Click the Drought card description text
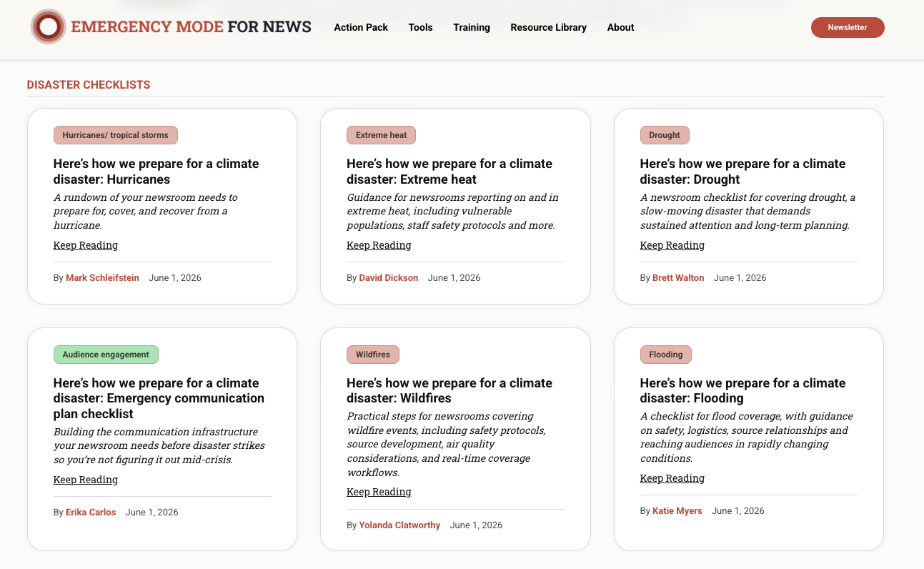 click(747, 211)
